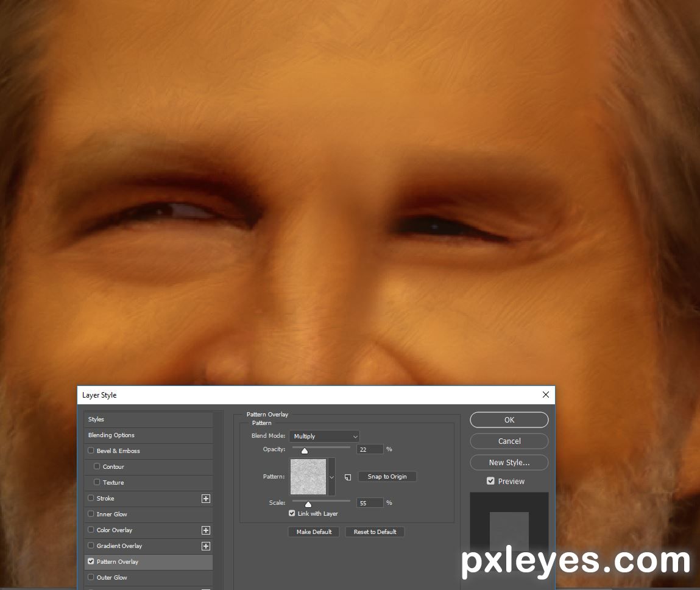This screenshot has height=590, width=700.
Task: Click Reset to Default button
Action: coord(375,532)
